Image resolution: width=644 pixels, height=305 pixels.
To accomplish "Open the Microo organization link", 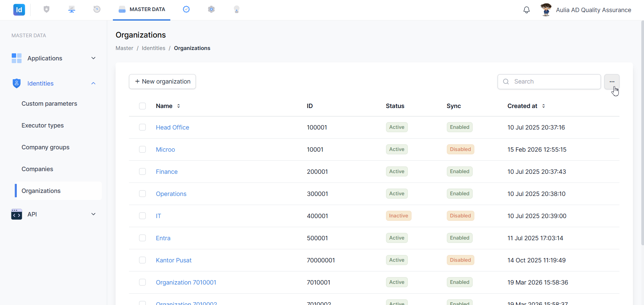I will [x=165, y=150].
